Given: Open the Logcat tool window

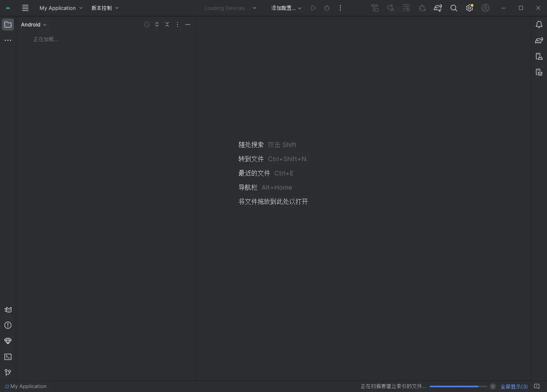Looking at the screenshot, I should tap(8, 310).
